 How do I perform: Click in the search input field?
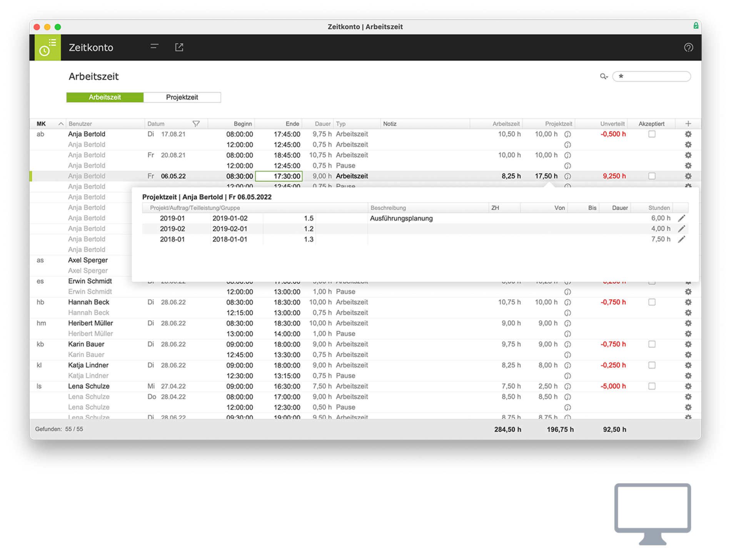point(654,76)
